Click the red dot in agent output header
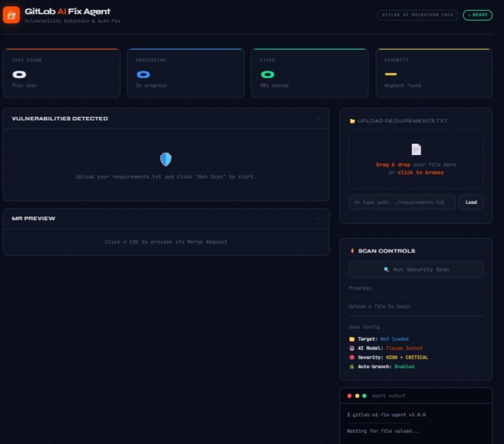Screen dimensions: 504x444 [350, 396]
